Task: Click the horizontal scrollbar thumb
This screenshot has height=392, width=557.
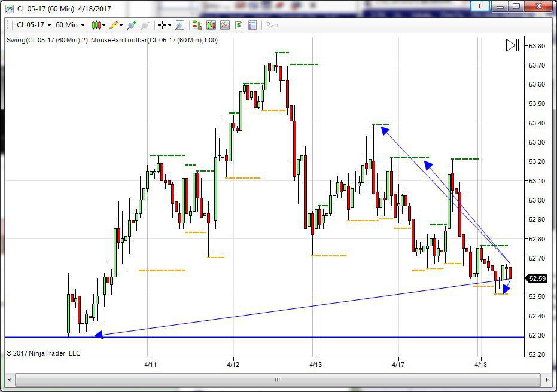Action: pos(278,379)
